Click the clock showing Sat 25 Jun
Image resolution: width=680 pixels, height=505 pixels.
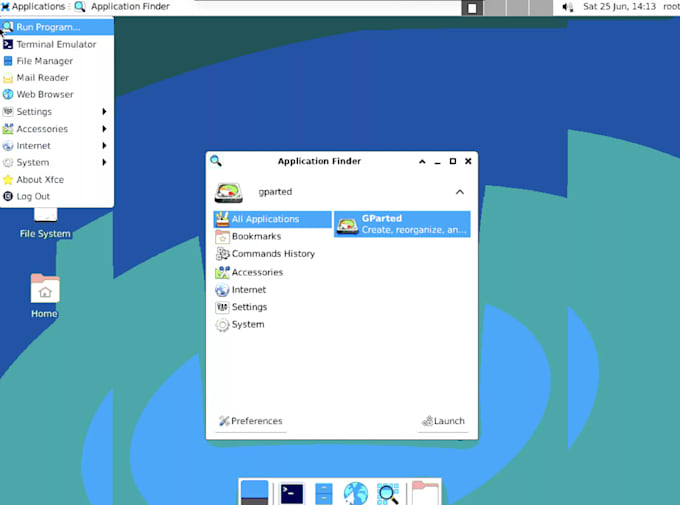[x=619, y=7]
